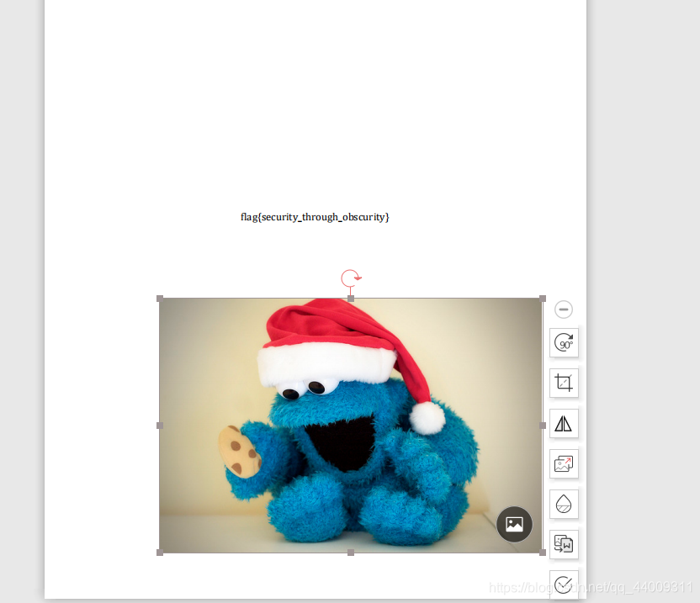Rotate image 90 degrees

click(564, 343)
